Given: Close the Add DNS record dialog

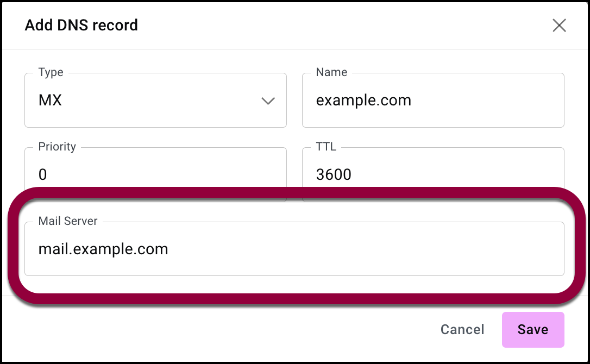Looking at the screenshot, I should pyautogui.click(x=559, y=26).
